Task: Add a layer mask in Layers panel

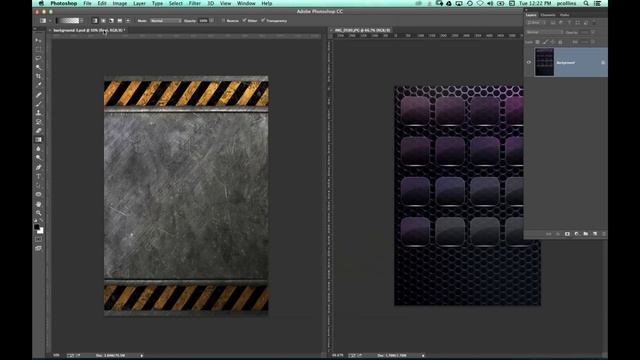Action: click(567, 234)
